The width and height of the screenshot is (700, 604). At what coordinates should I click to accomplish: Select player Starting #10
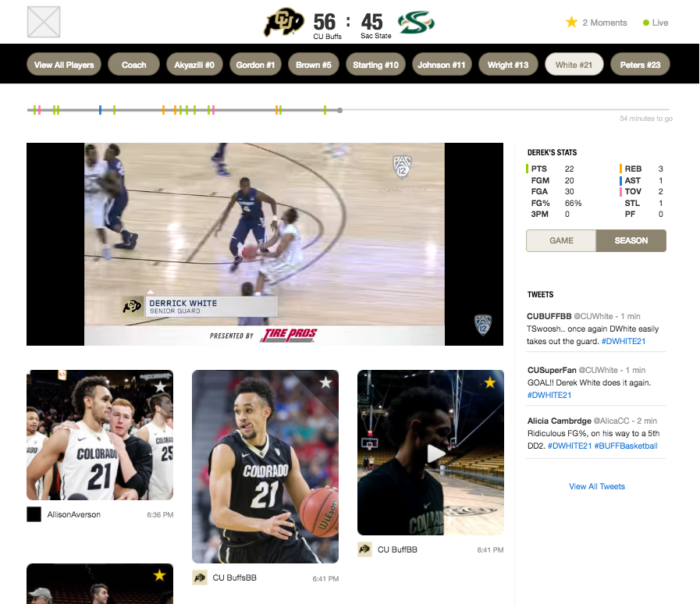tap(375, 65)
